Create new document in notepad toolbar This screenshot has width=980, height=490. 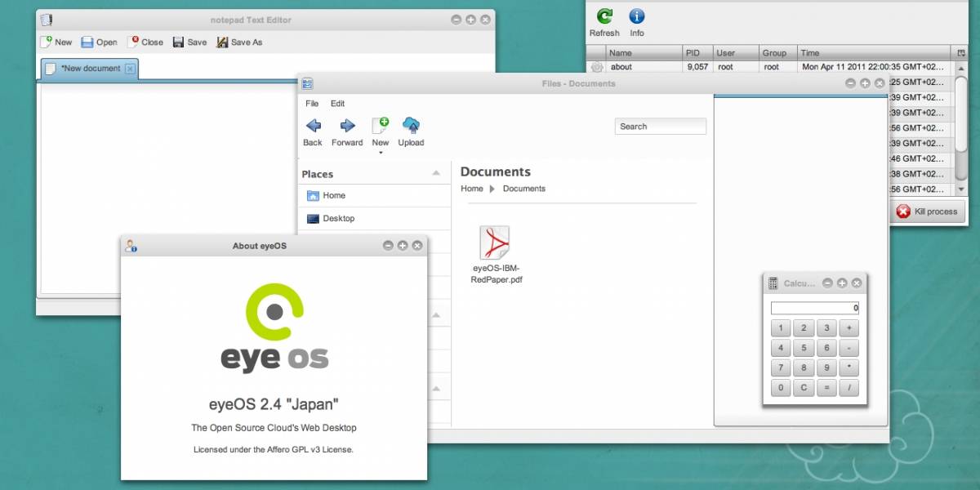(x=56, y=42)
